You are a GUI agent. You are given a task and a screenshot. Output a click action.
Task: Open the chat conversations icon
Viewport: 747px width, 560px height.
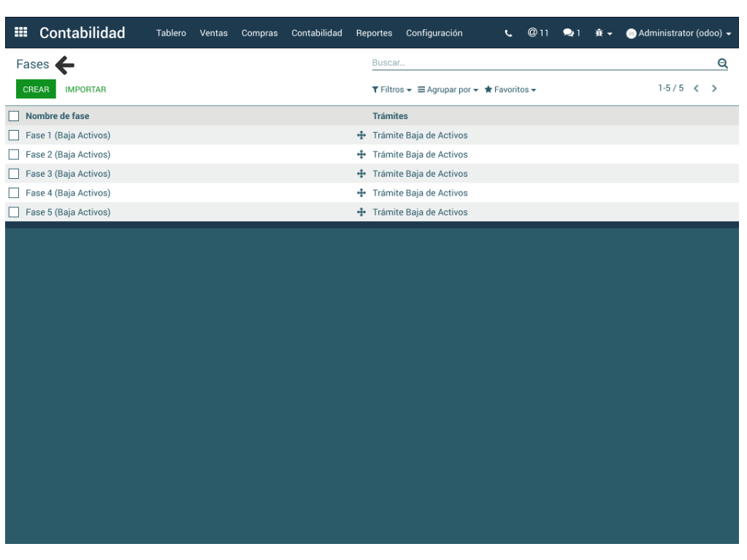571,34
